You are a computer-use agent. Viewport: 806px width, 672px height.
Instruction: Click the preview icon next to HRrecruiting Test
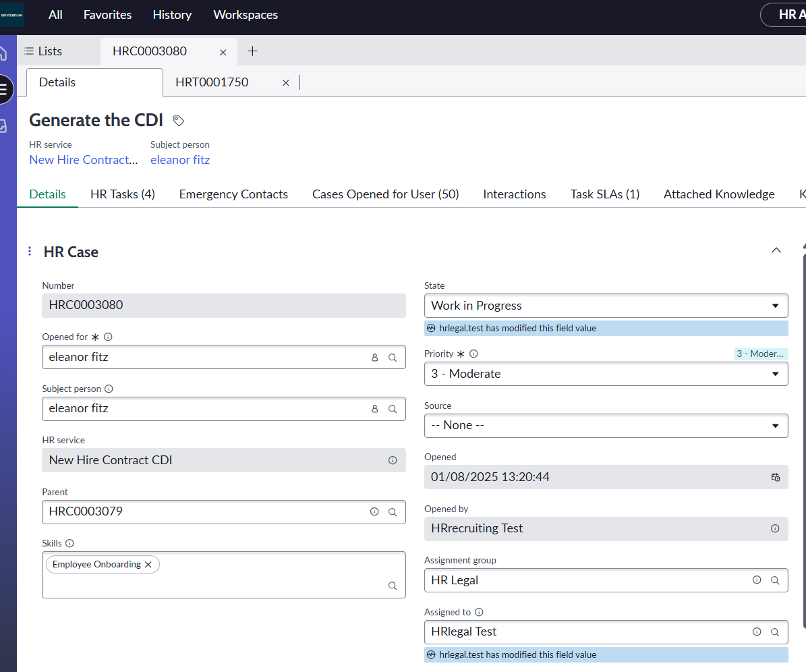(775, 529)
